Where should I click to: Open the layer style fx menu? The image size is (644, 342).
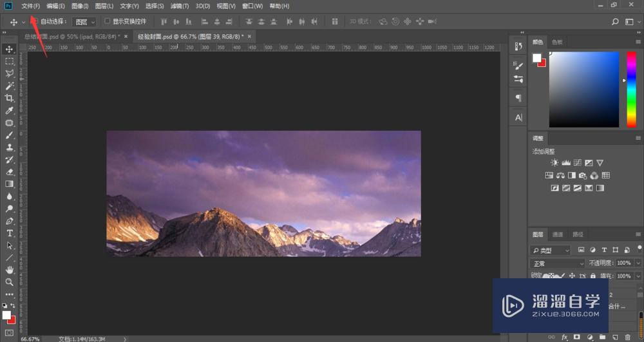[x=565, y=337]
